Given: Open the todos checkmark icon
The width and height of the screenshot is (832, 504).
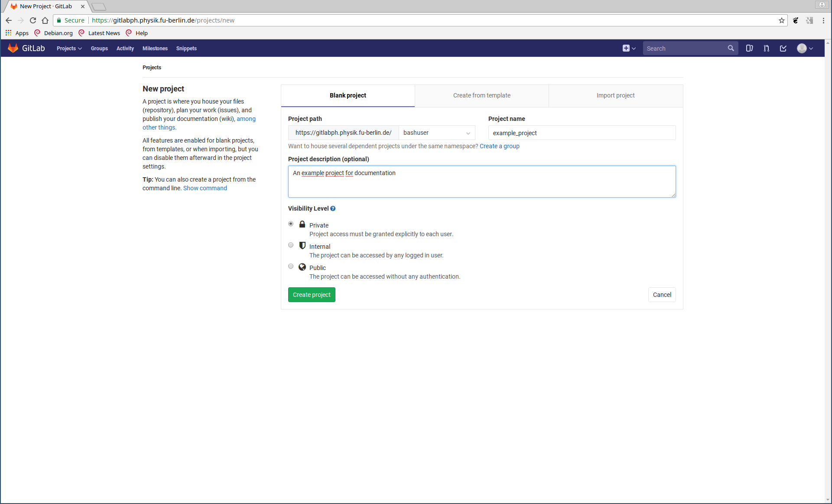Looking at the screenshot, I should pos(783,49).
